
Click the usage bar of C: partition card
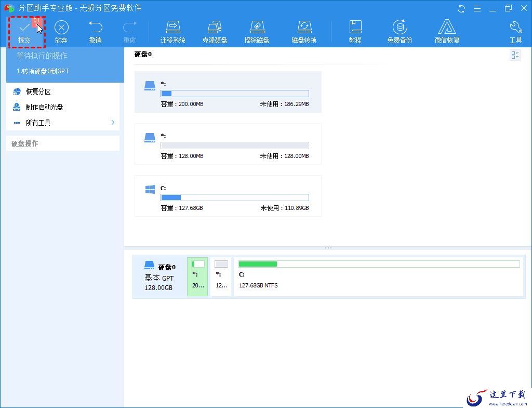tap(235, 197)
